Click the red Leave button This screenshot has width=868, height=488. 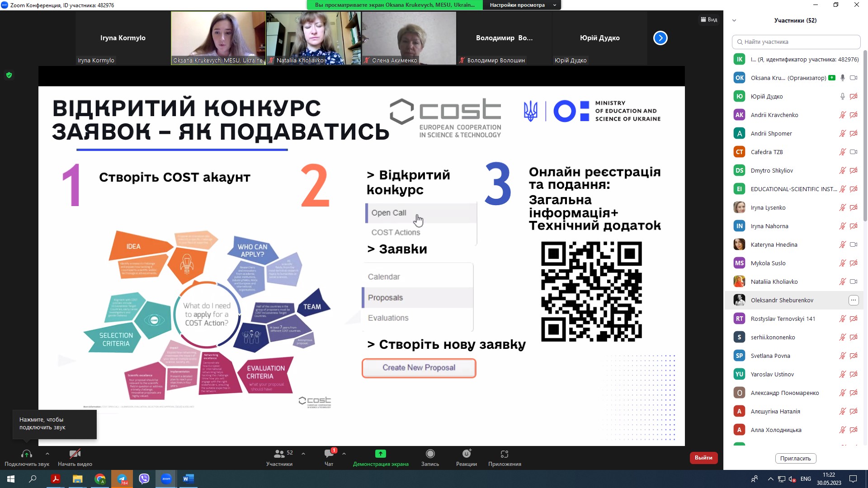703,458
